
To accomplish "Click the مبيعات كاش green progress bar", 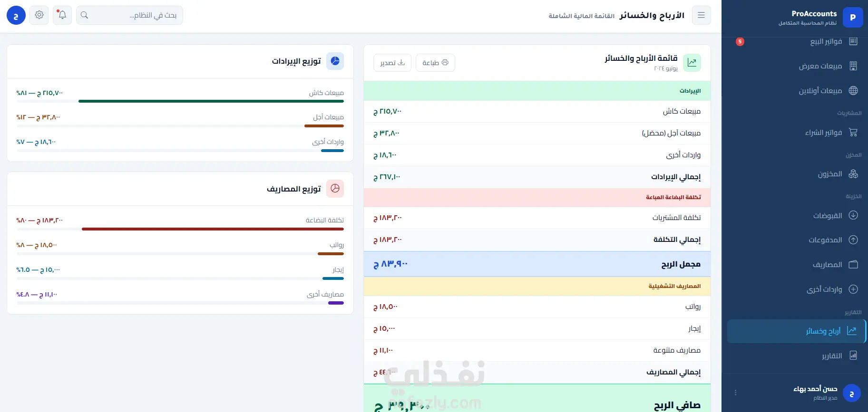I will [211, 101].
